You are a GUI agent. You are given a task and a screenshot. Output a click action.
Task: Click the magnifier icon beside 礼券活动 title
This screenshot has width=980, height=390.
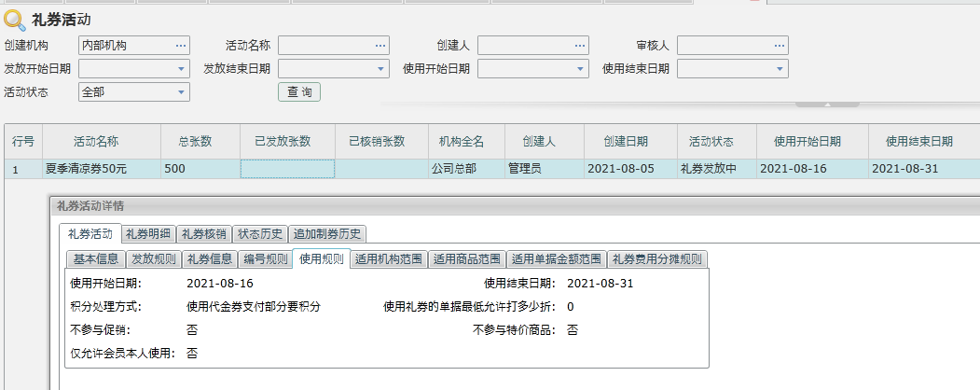[14, 21]
